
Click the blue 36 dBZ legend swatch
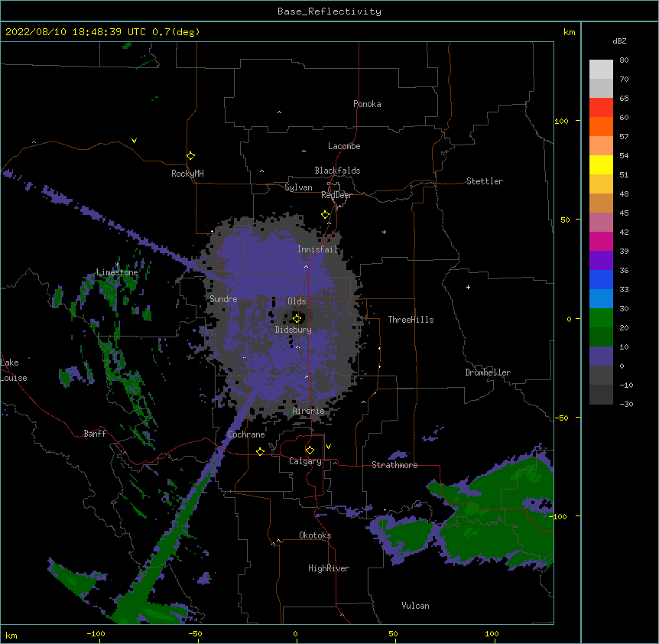pyautogui.click(x=601, y=279)
